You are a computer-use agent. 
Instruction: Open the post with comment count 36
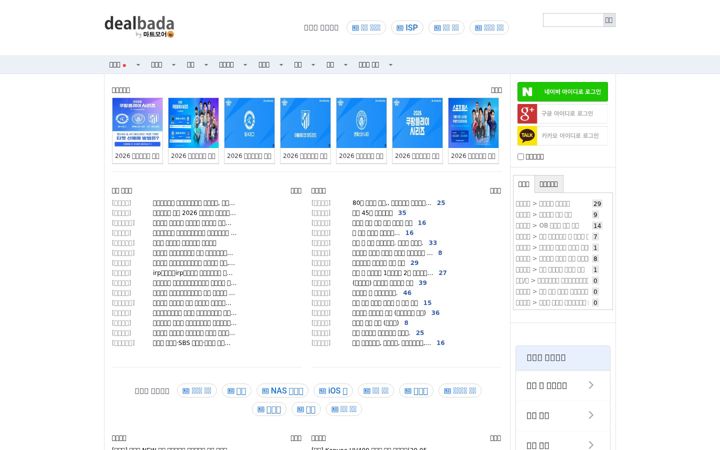pos(389,313)
